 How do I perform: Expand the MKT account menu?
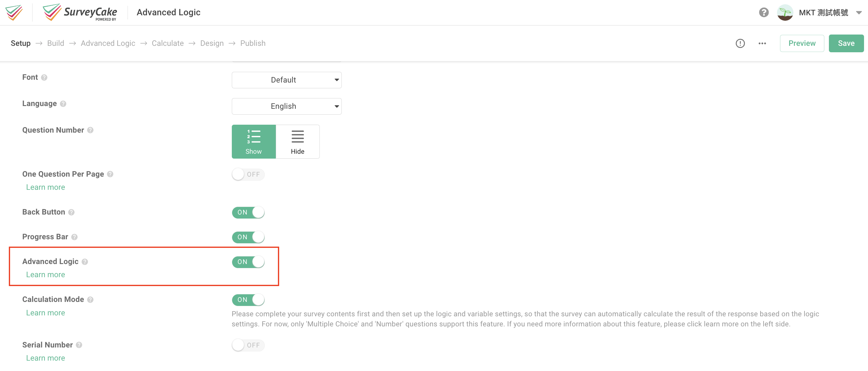[x=859, y=12]
